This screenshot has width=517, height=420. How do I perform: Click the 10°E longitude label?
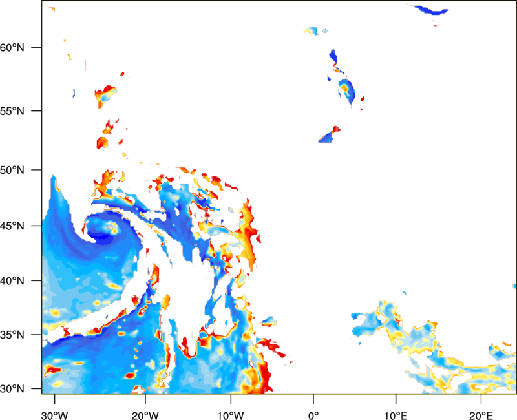[x=396, y=415]
